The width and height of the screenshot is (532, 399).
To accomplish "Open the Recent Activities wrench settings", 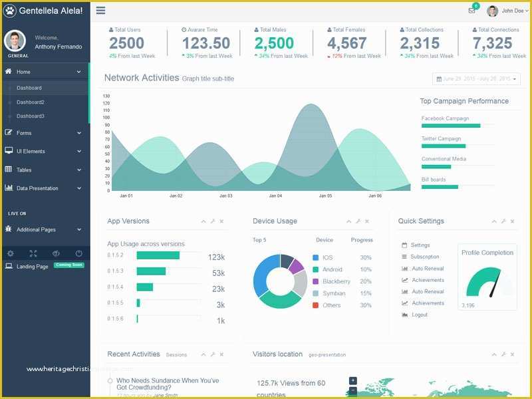I will (213, 354).
